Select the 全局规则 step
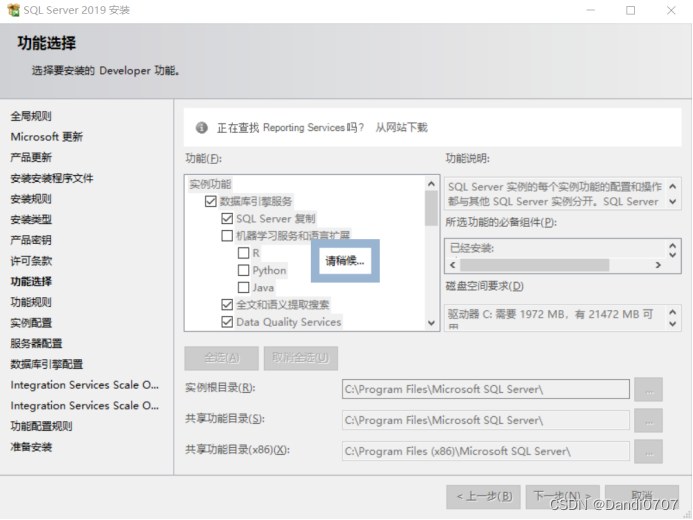693x520 pixels. [31, 116]
